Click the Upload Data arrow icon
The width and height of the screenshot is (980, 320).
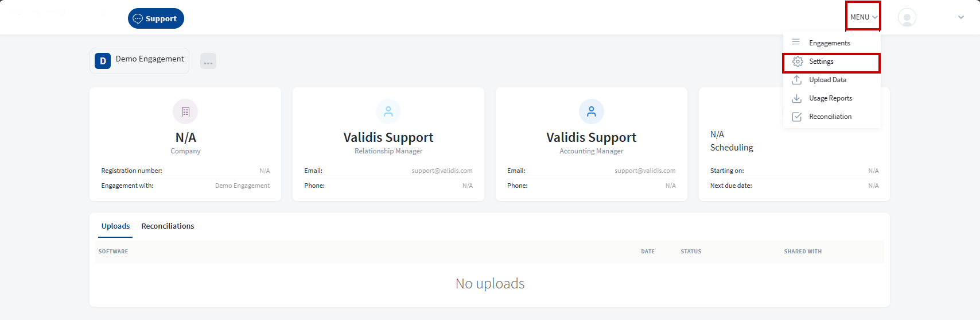(797, 80)
